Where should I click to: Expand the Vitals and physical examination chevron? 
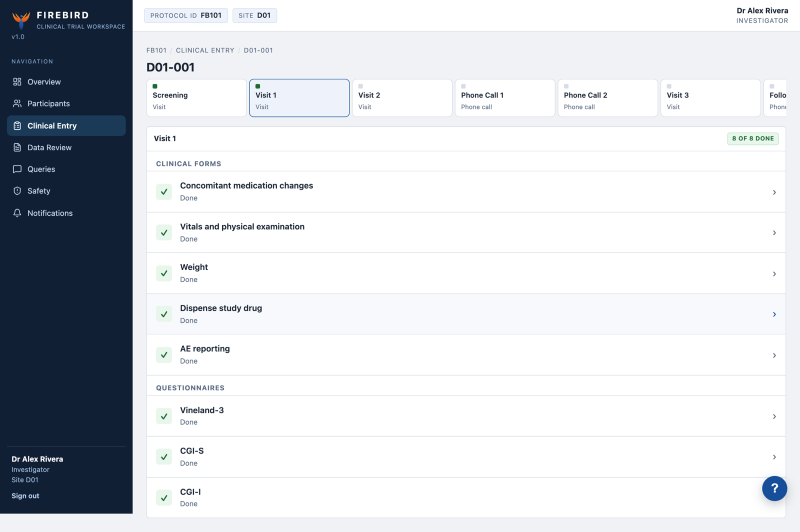(774, 233)
